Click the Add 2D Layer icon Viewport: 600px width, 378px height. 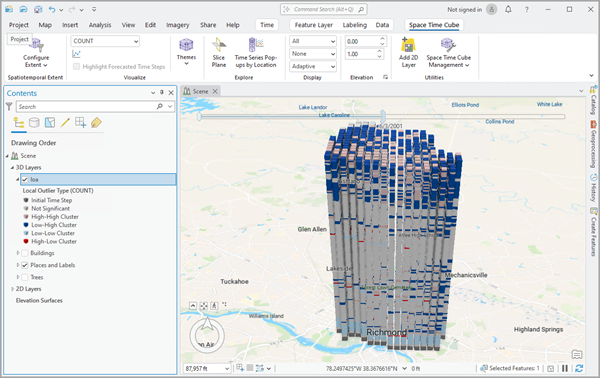click(x=408, y=45)
